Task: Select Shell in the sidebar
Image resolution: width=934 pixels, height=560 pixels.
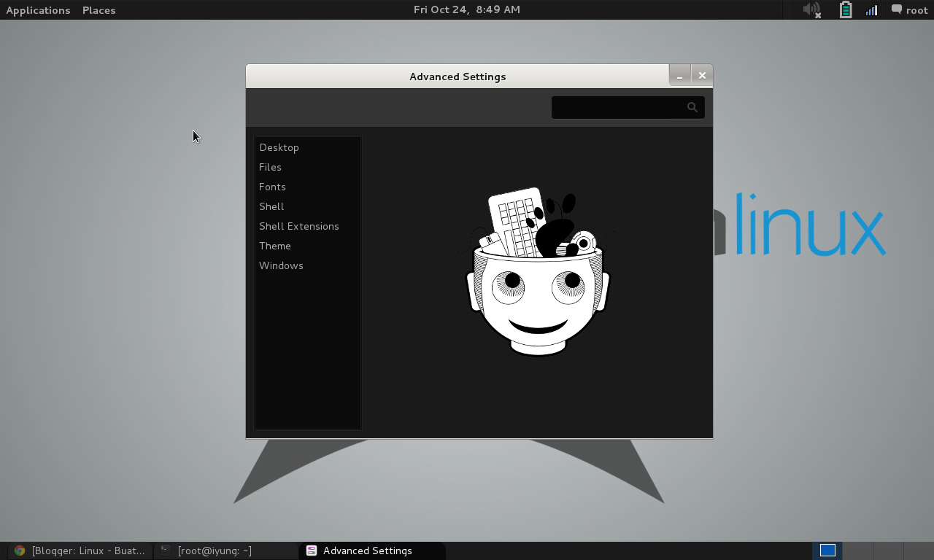Action: pos(307,206)
